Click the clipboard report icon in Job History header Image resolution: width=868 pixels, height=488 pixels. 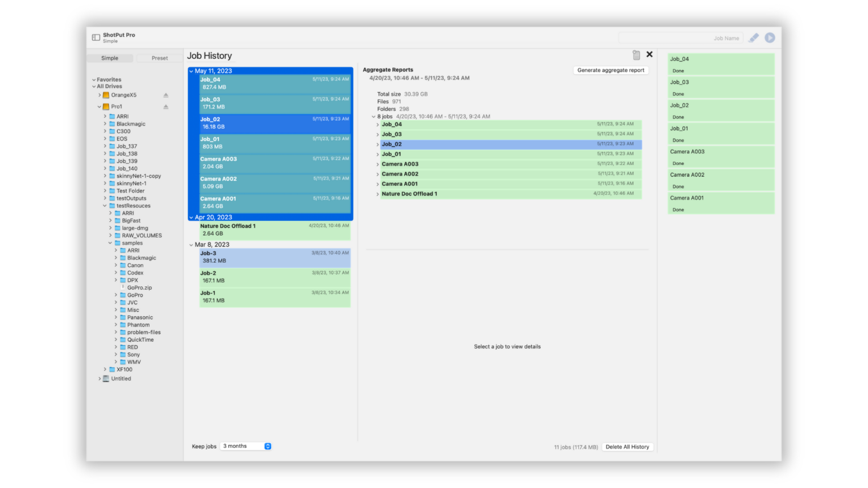[x=636, y=55]
